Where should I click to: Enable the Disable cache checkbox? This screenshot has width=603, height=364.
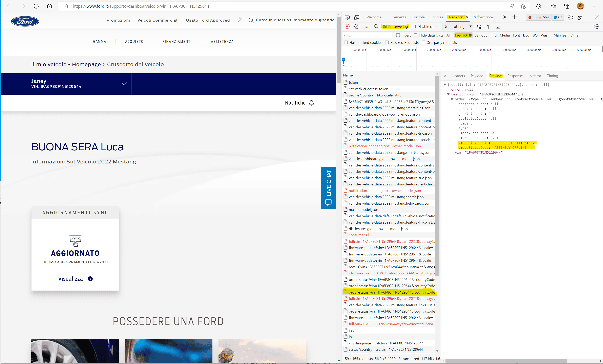coord(414,26)
